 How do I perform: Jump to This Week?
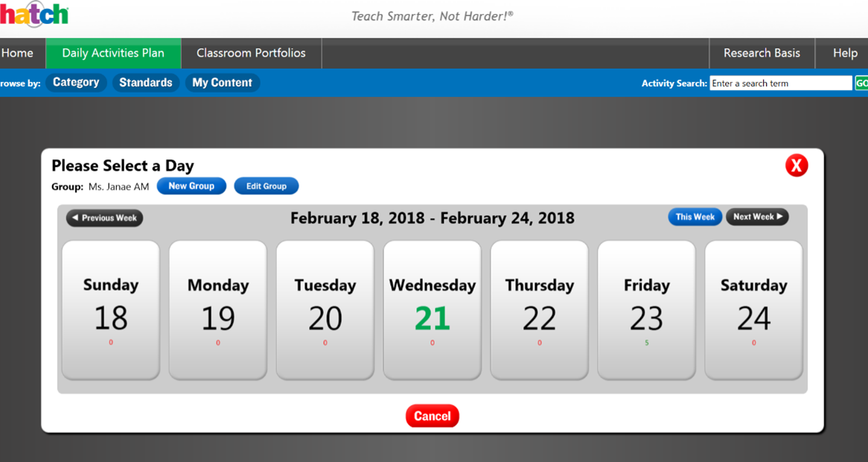695,217
